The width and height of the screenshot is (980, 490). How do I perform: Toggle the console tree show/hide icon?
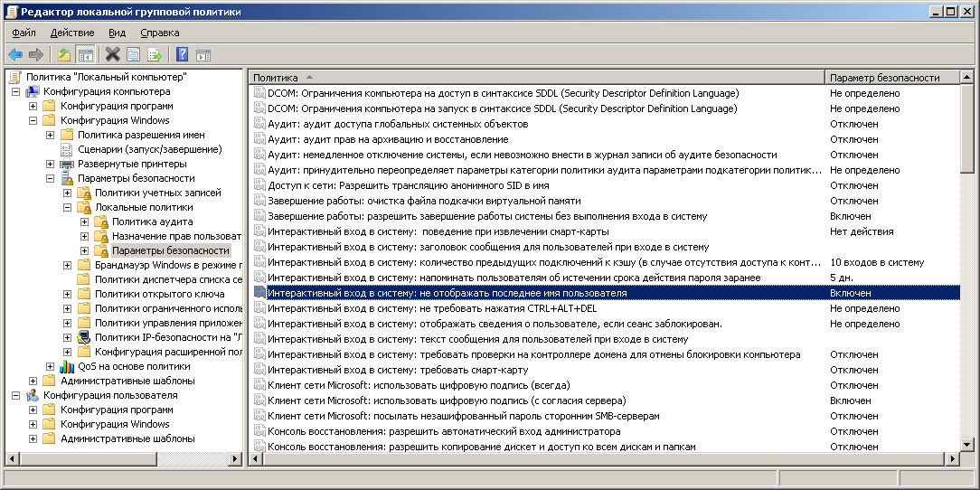(x=85, y=55)
